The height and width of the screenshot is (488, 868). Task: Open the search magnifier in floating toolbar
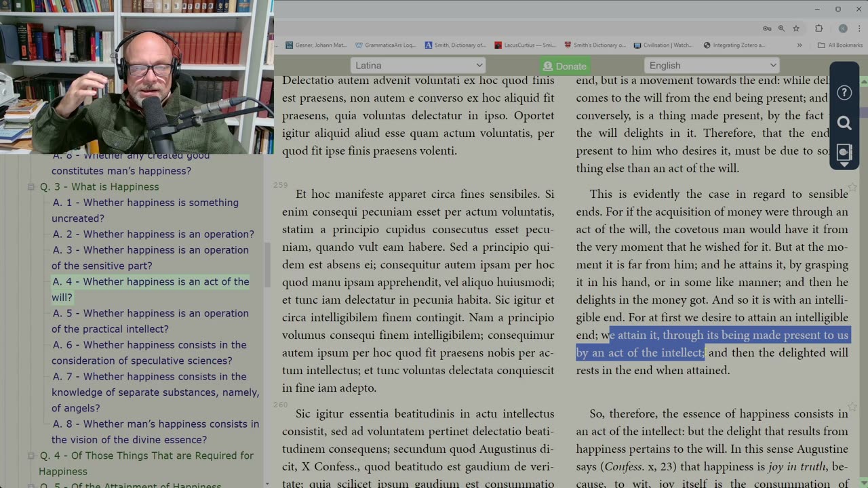click(x=844, y=123)
